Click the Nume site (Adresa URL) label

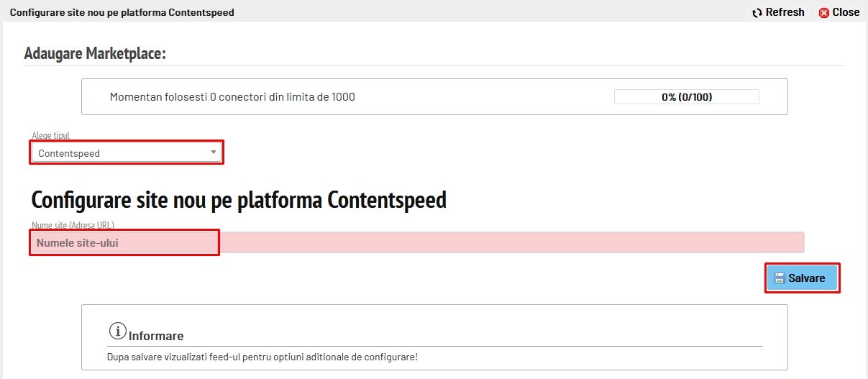click(x=73, y=225)
